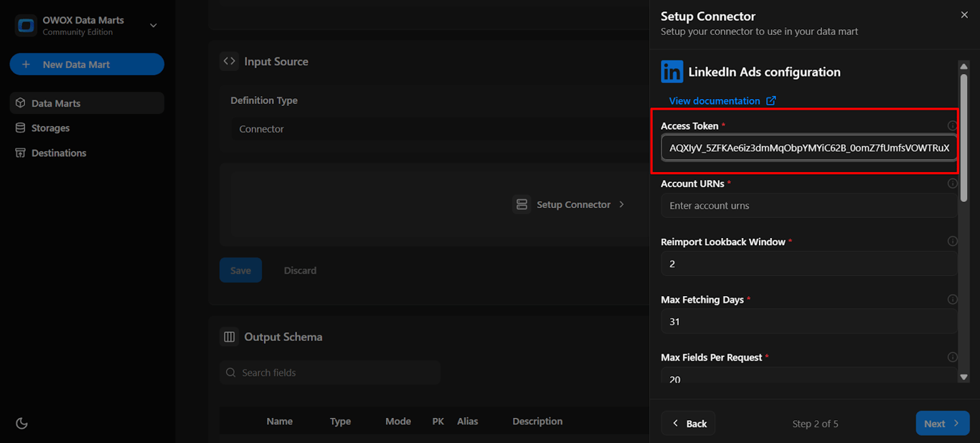Click the panel scrollbar down arrow

[963, 377]
